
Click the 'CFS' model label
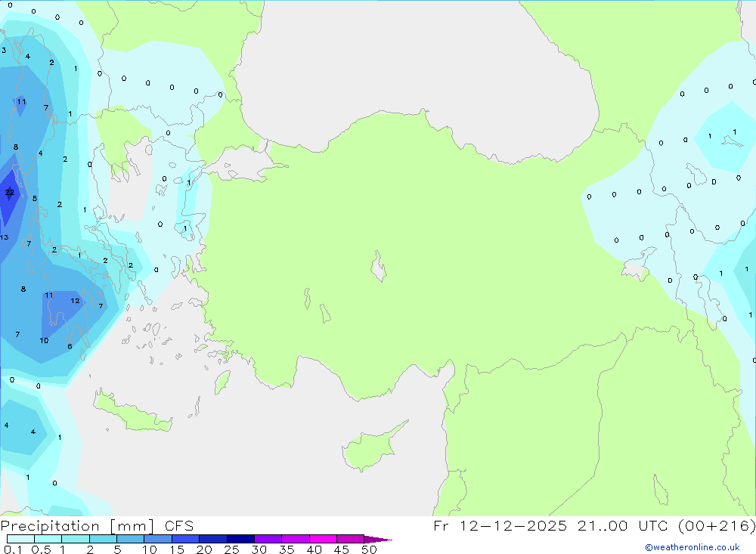(179, 526)
